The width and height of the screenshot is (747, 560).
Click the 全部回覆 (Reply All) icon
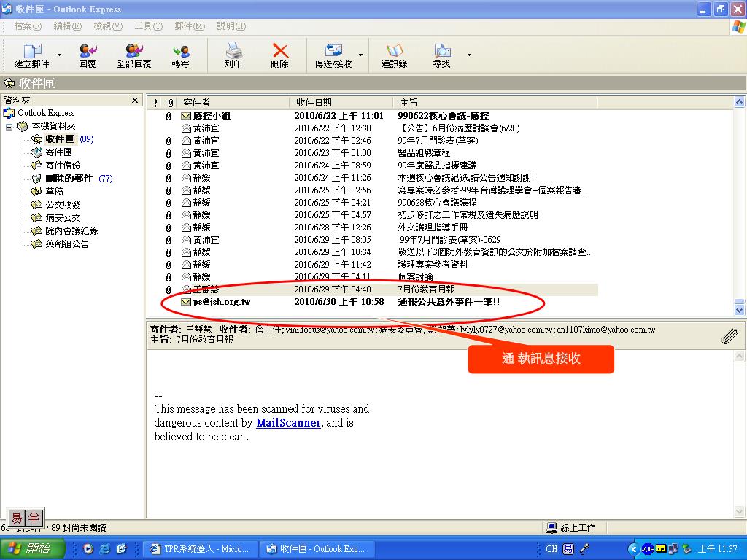click(x=134, y=55)
